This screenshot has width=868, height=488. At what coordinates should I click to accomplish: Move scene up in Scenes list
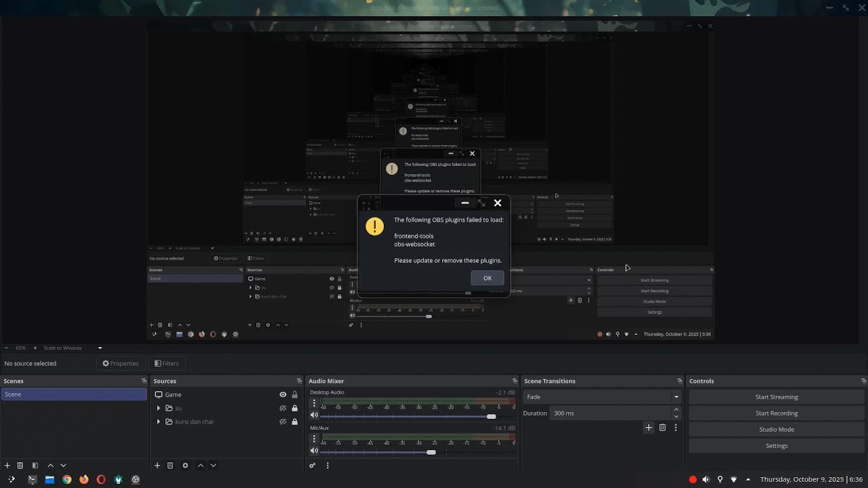[50, 466]
